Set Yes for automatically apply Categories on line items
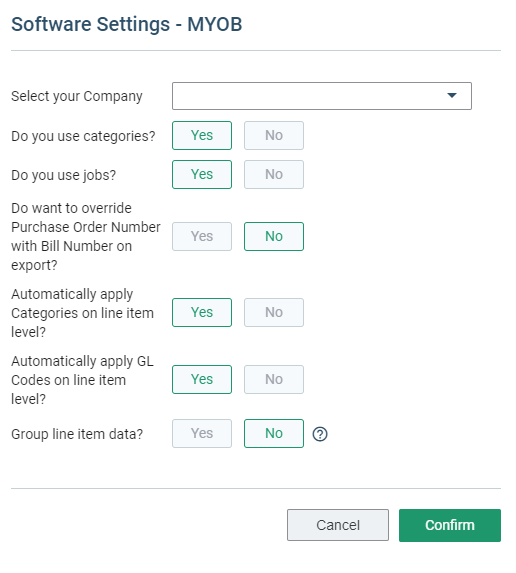This screenshot has height=573, width=516. [x=202, y=312]
